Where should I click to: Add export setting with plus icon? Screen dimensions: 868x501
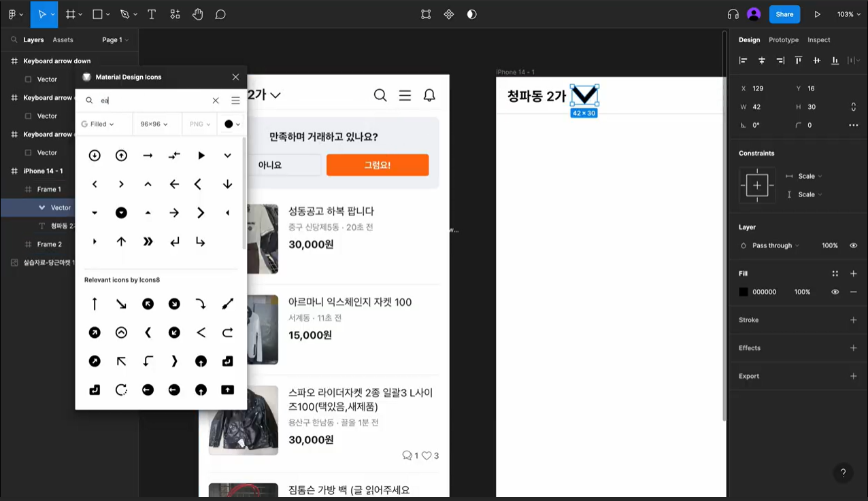click(853, 376)
